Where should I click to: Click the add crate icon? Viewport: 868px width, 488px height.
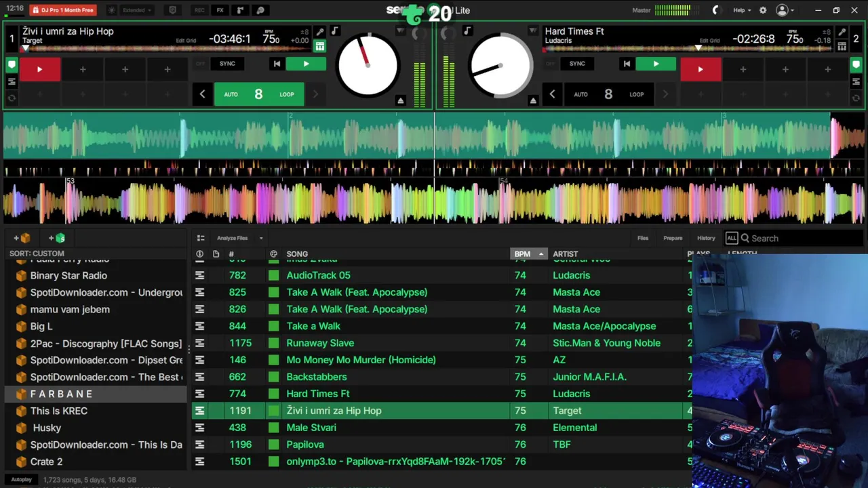tap(22, 238)
